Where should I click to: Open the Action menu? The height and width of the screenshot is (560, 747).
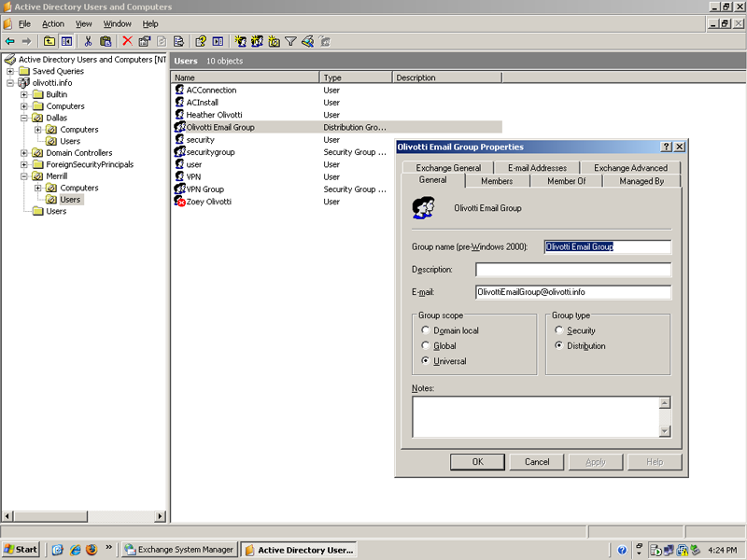[x=53, y=24]
